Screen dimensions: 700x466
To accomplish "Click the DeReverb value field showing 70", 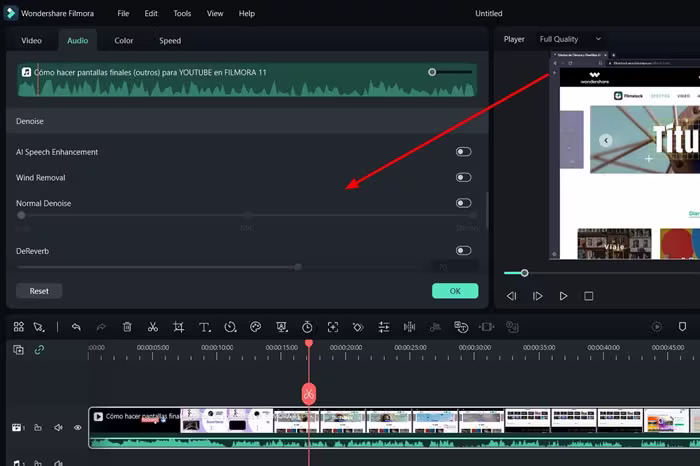I will pyautogui.click(x=455, y=267).
